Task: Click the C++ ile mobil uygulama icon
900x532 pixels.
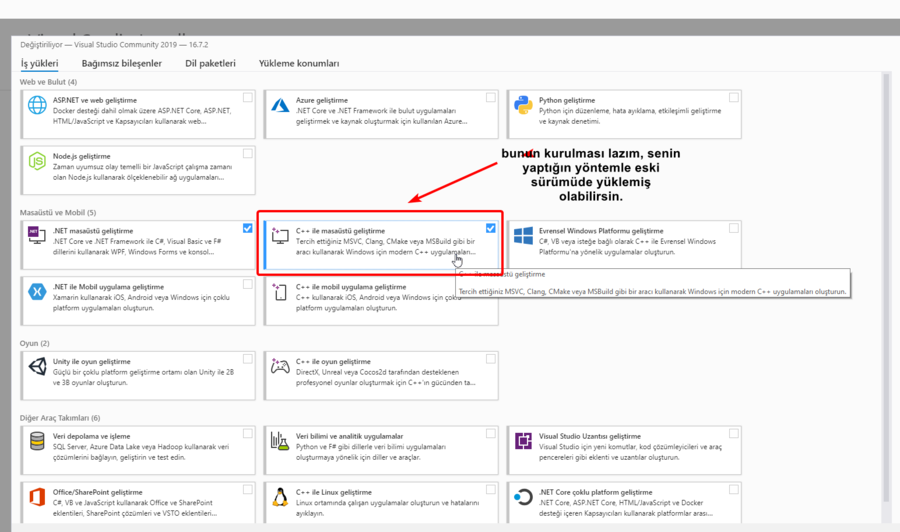Action: point(280,292)
